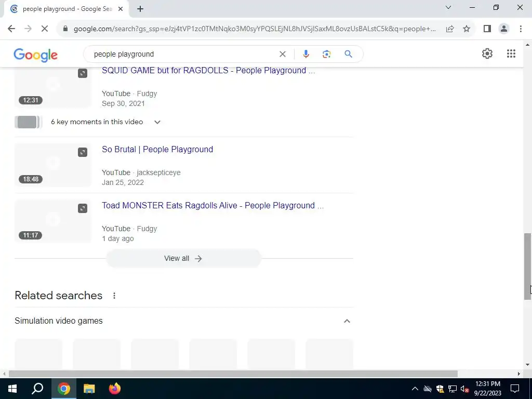Open the 18:48 video thumbnail

coord(53,165)
